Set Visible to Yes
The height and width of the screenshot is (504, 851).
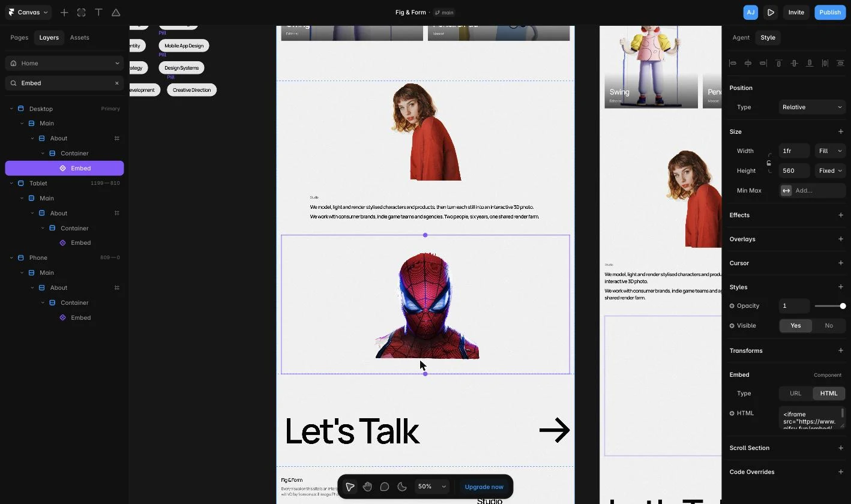click(795, 325)
